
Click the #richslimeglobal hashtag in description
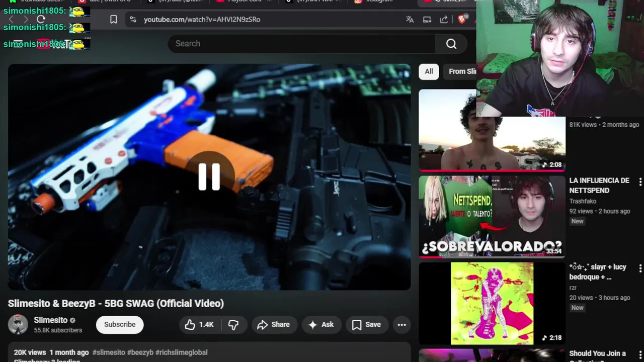[182, 352]
